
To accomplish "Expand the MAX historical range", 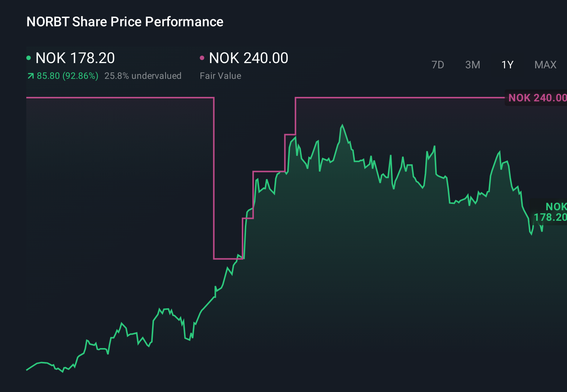I will tap(545, 65).
